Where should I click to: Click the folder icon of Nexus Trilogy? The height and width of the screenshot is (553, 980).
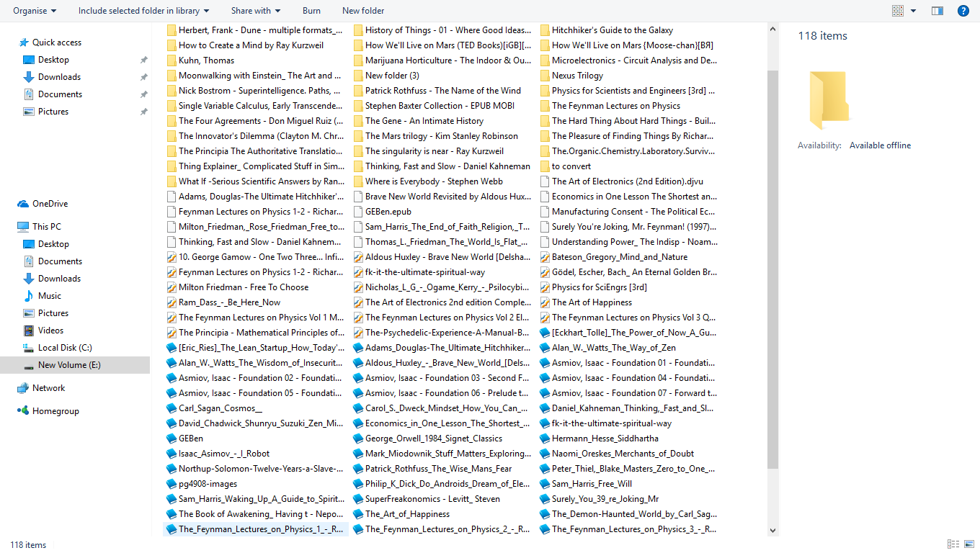pos(545,76)
